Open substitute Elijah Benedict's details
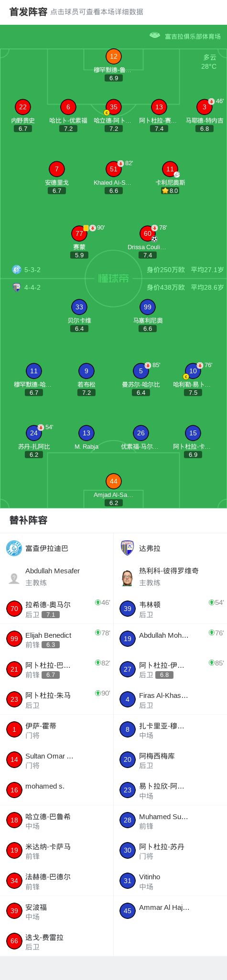This screenshot has height=980, width=227. [56, 639]
